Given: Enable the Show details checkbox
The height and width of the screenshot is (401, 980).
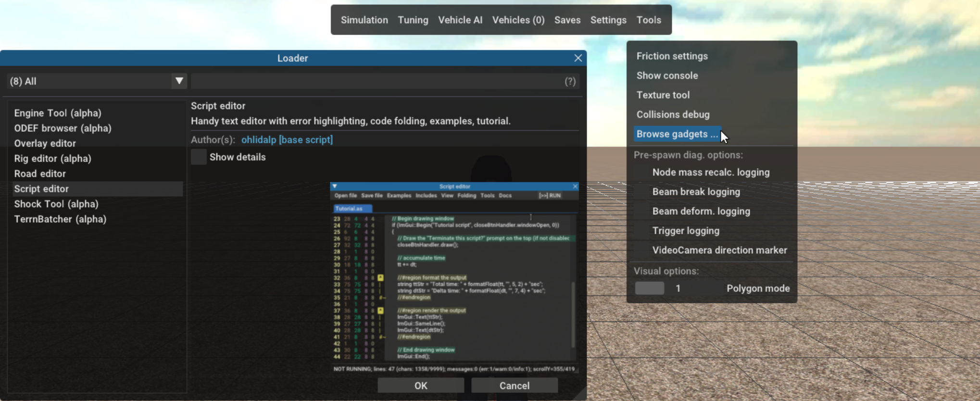Looking at the screenshot, I should point(199,157).
